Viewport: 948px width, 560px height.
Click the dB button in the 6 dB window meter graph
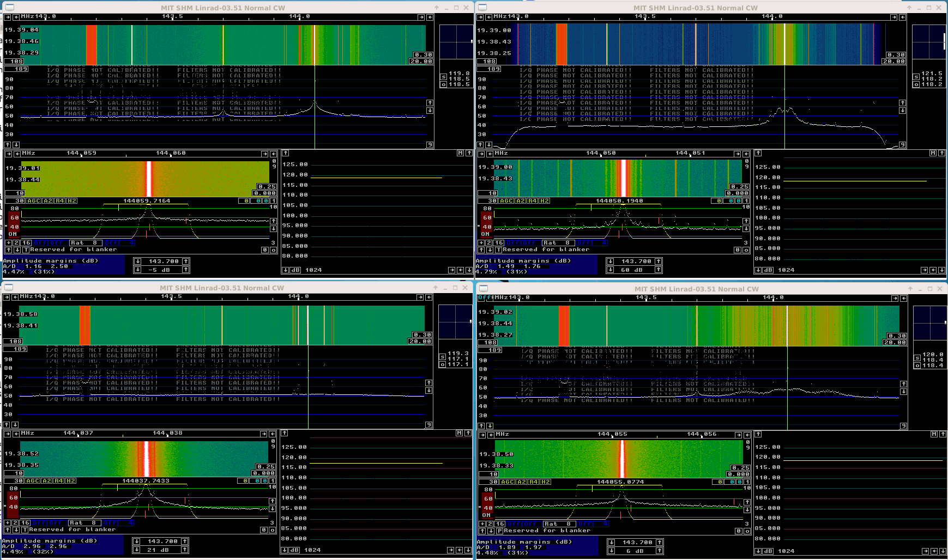click(x=768, y=551)
